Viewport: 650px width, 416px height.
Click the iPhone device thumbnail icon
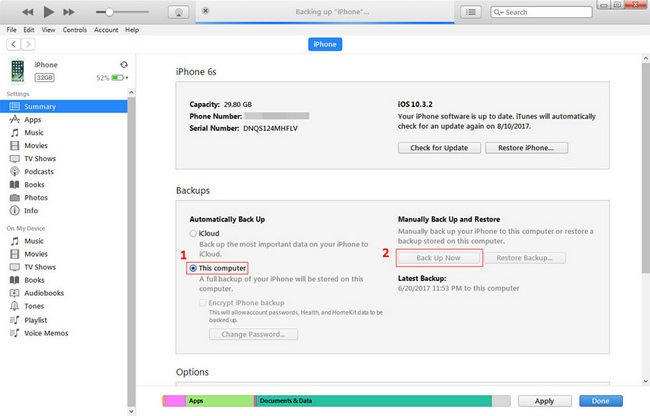pos(17,71)
